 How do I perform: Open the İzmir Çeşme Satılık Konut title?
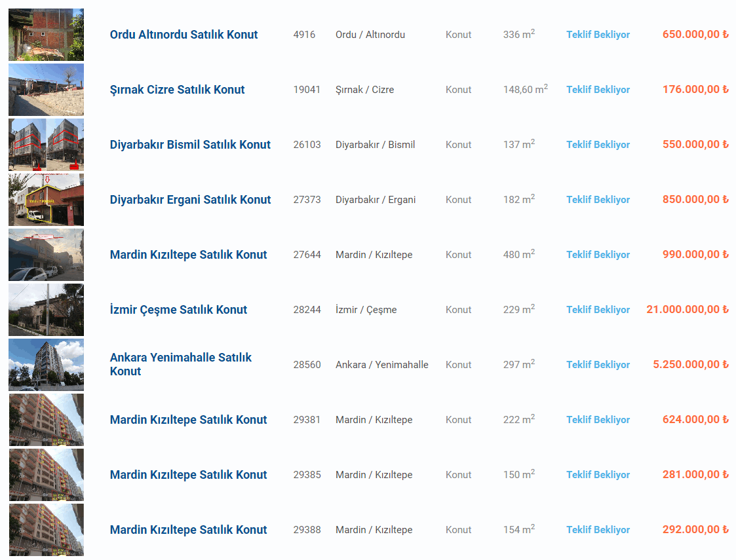point(178,310)
